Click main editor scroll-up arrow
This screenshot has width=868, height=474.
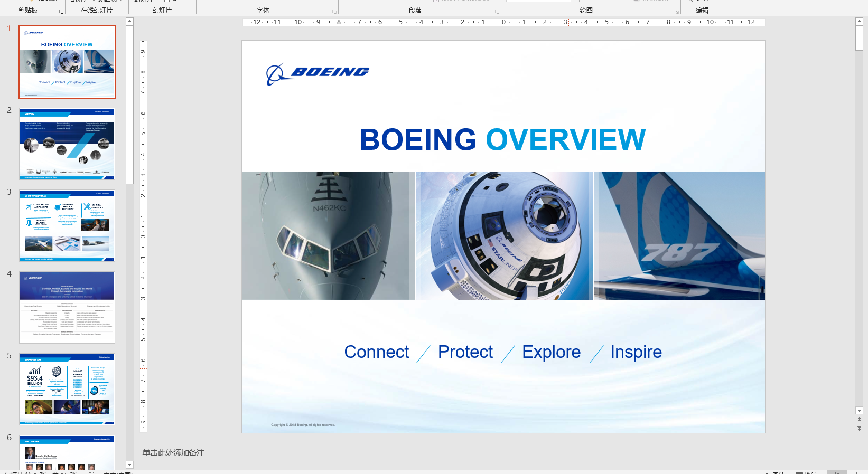[859, 22]
